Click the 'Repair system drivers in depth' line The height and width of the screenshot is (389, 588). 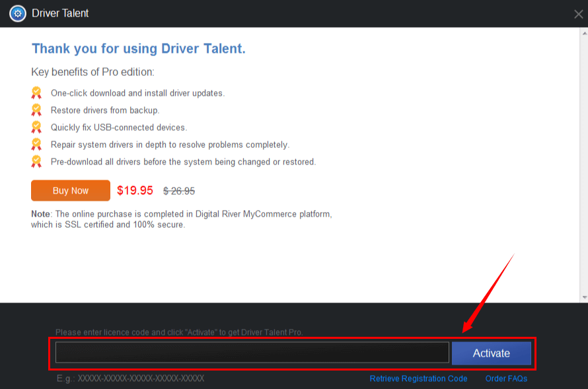click(170, 145)
